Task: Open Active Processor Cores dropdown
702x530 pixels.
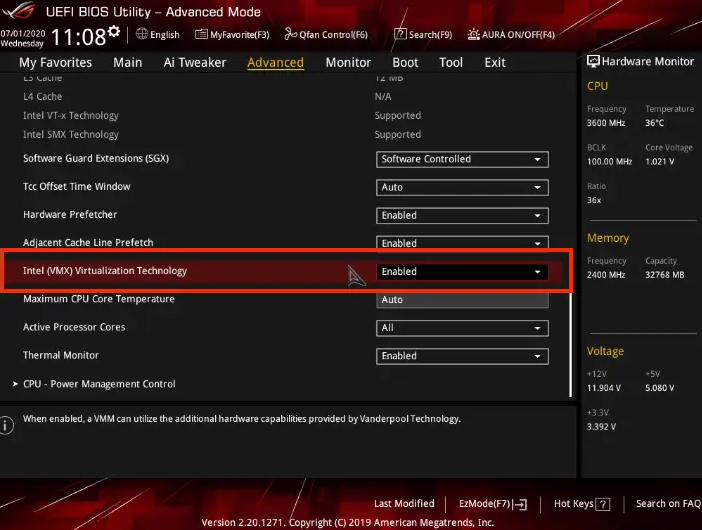Action: point(462,328)
